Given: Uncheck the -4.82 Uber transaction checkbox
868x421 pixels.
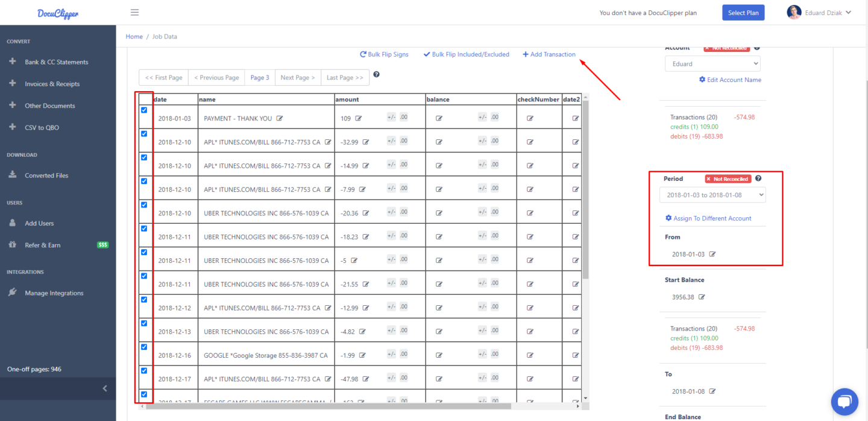Looking at the screenshot, I should tap(144, 323).
